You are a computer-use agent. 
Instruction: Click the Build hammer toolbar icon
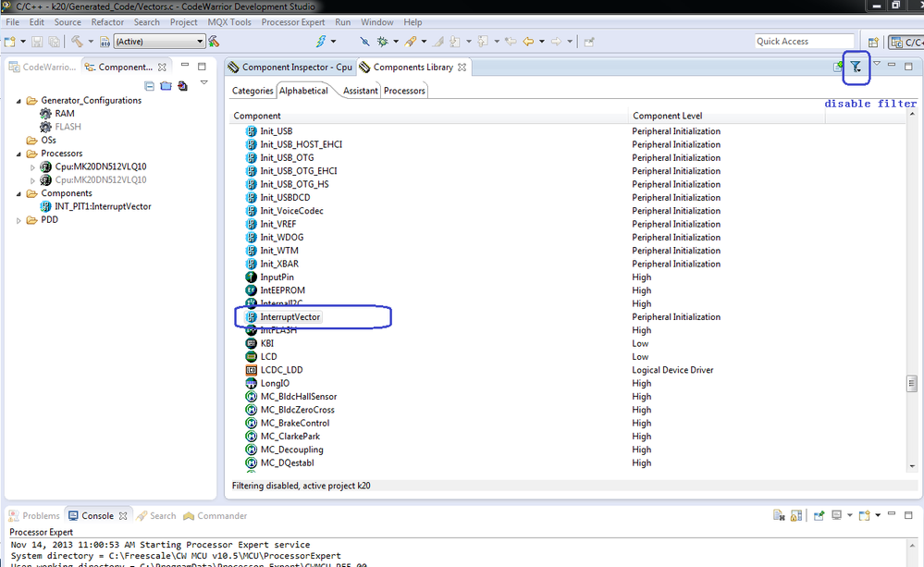(77, 42)
